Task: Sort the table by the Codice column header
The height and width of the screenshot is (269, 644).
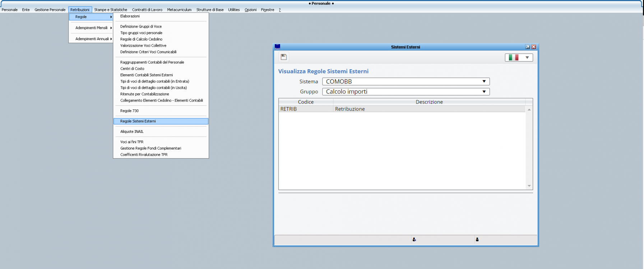Action: coord(306,102)
